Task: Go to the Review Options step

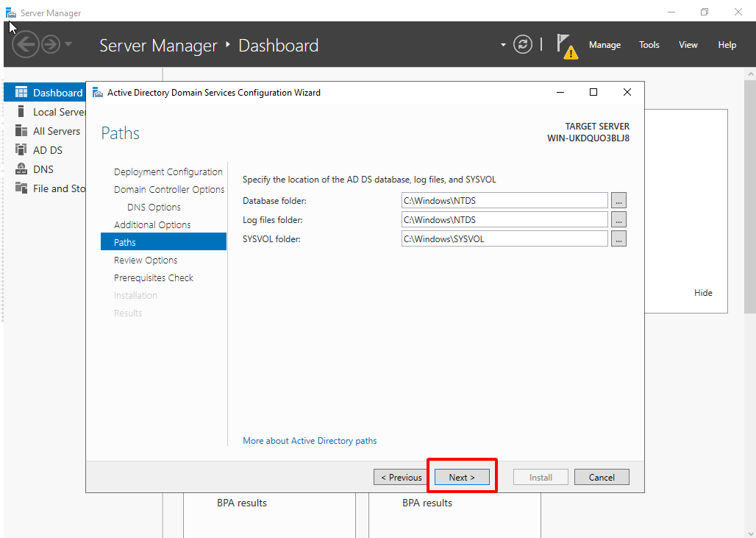Action: pyautogui.click(x=146, y=260)
